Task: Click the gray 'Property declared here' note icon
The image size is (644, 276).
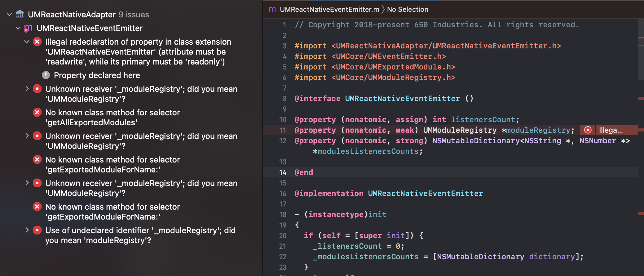Action: [x=46, y=75]
